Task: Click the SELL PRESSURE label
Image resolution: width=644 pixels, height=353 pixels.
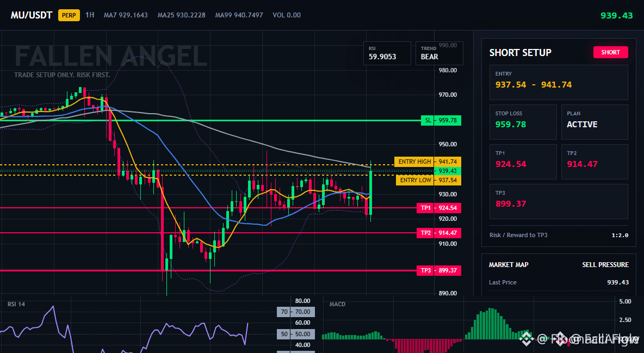Action: click(x=605, y=265)
